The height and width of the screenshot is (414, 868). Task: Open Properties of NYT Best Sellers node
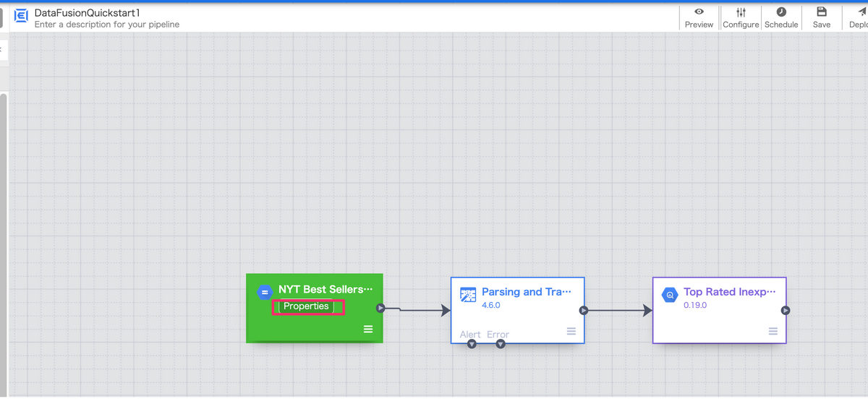tap(307, 306)
